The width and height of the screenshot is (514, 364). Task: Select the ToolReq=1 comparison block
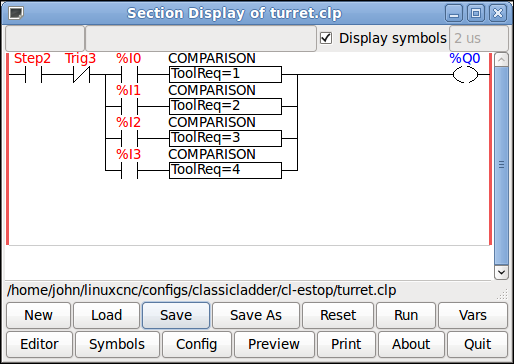(225, 74)
